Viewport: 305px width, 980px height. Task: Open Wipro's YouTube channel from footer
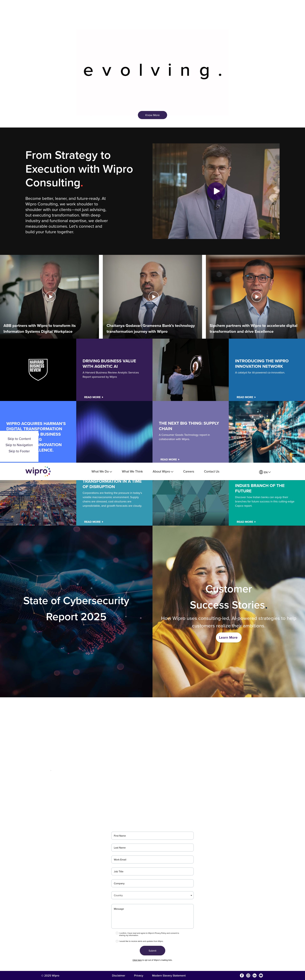[261, 975]
